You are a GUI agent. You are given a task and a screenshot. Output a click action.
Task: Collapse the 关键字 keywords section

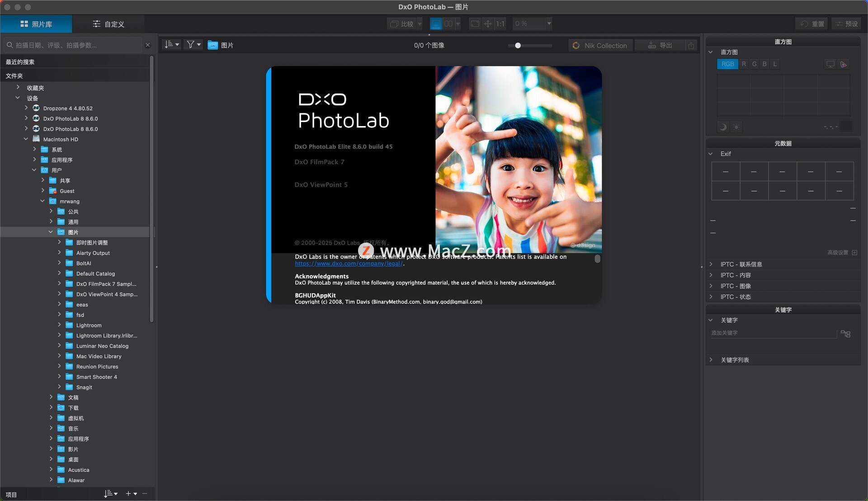tap(710, 320)
